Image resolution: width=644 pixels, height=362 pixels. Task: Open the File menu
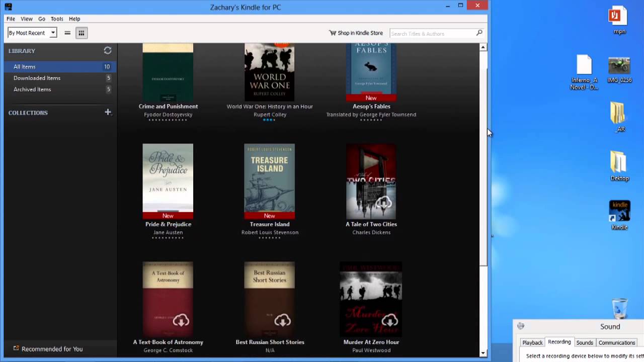[x=11, y=19]
